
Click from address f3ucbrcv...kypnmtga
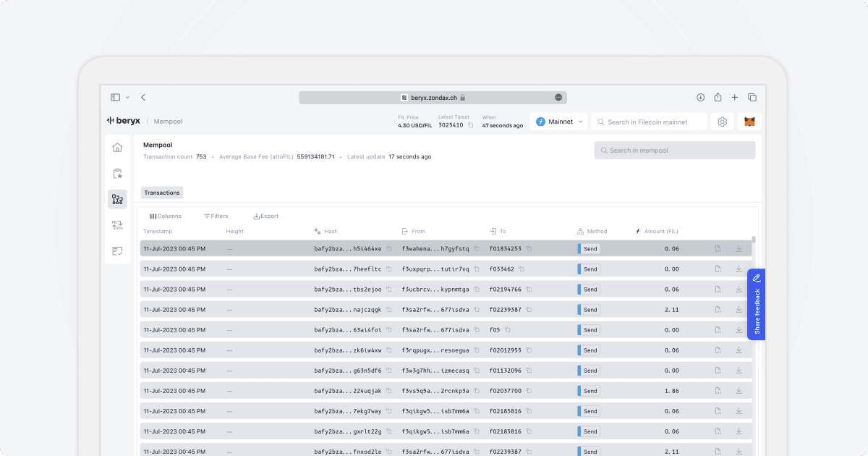[x=435, y=289]
